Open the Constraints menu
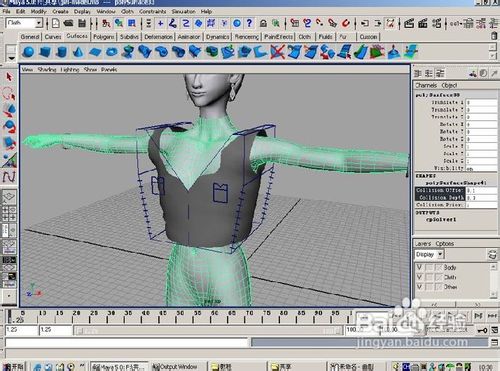 click(x=153, y=11)
